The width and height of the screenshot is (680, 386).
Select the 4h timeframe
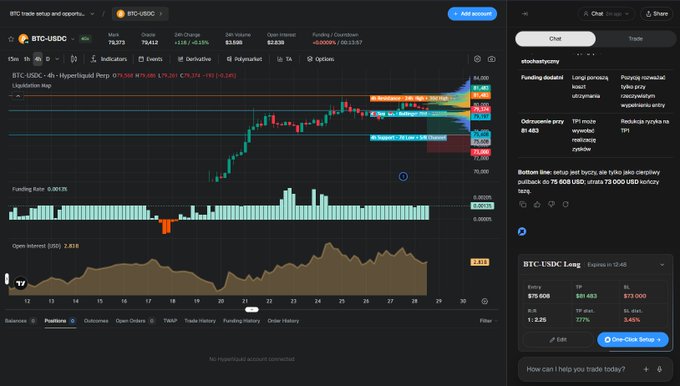tap(38, 59)
